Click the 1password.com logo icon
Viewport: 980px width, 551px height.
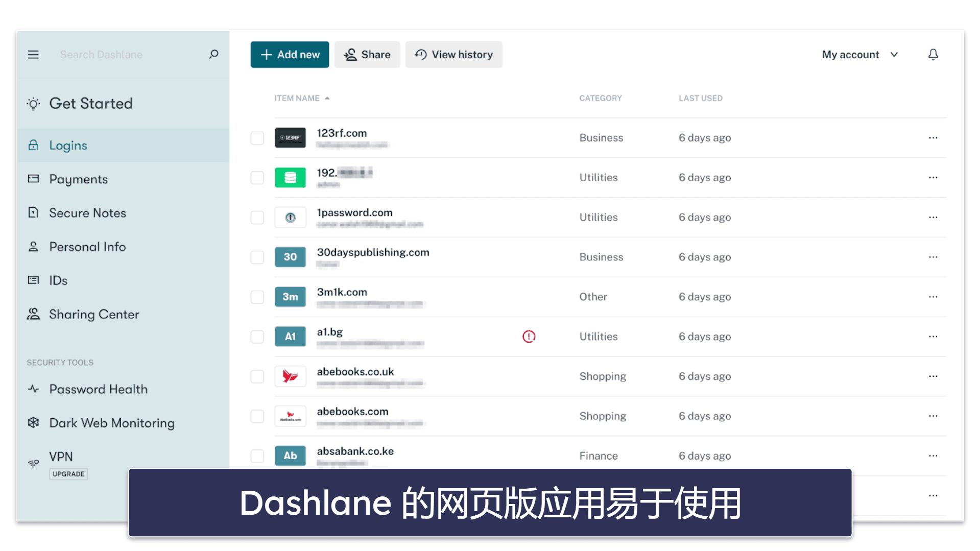290,218
